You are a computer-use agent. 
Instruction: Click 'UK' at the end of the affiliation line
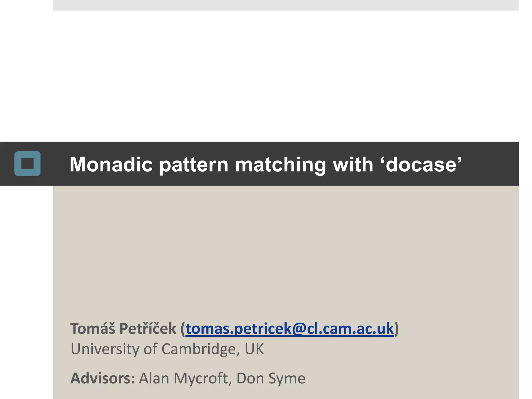click(x=254, y=349)
